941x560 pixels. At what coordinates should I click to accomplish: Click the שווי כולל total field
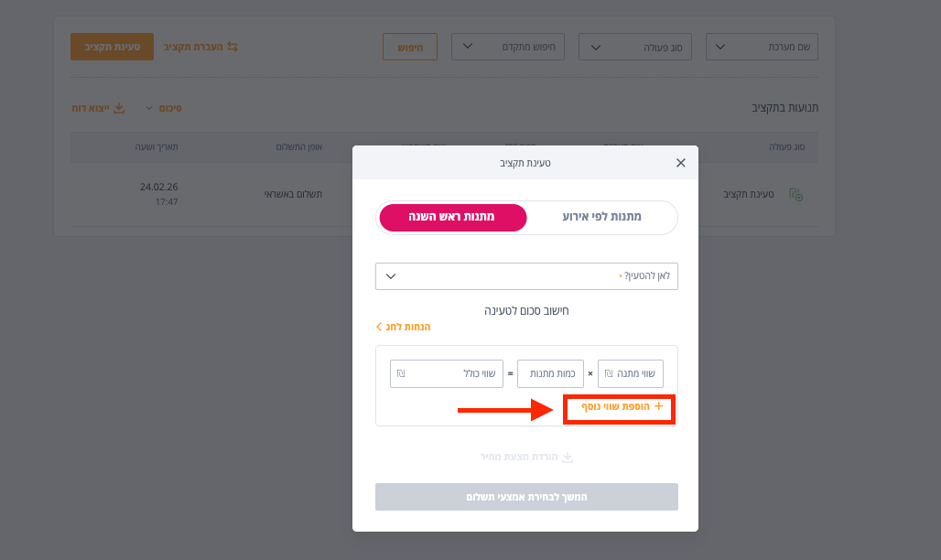[x=447, y=373]
